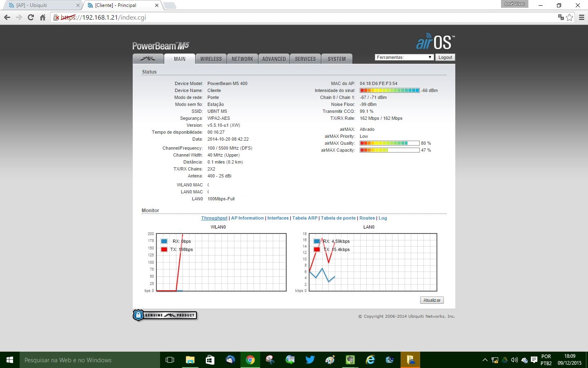View the Routes table
This screenshot has height=368, width=588.
click(x=367, y=218)
